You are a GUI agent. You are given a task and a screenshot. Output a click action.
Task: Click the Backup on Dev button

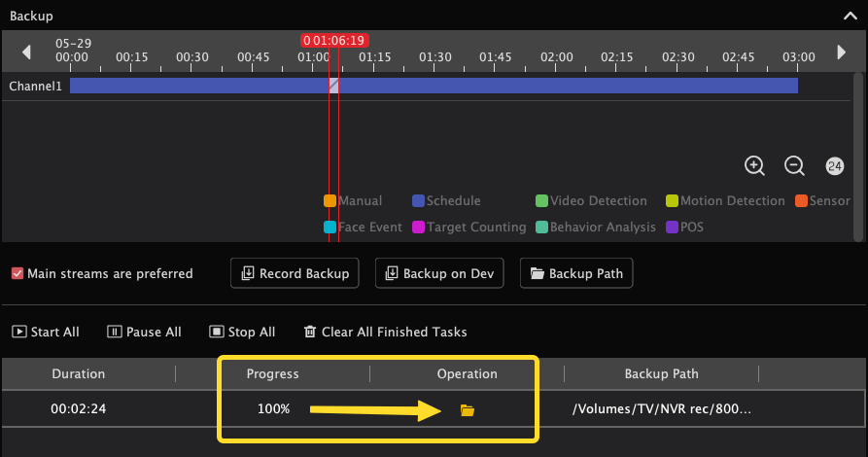tap(439, 273)
